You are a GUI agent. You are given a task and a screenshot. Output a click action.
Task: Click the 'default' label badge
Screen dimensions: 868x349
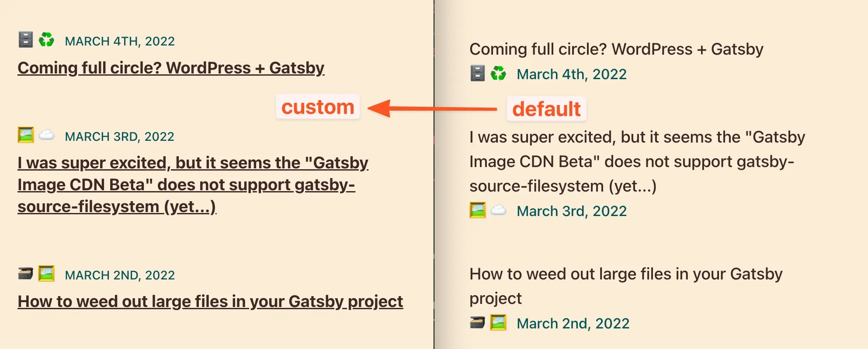click(x=547, y=109)
